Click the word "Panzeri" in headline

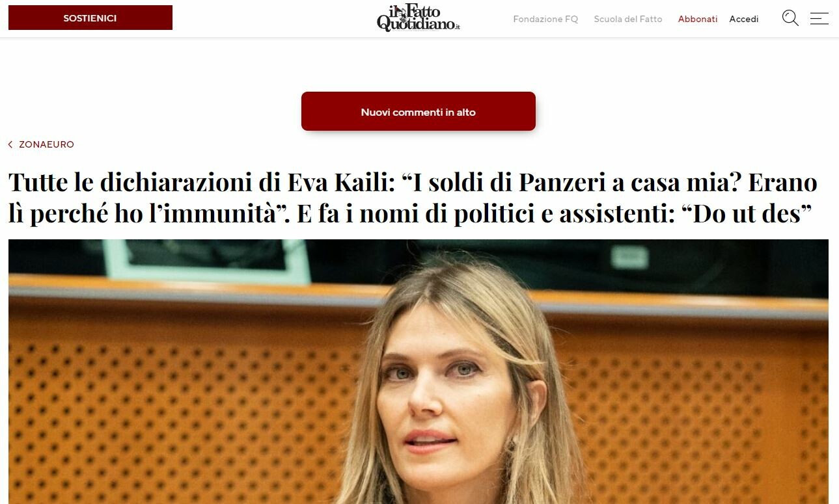click(560, 183)
